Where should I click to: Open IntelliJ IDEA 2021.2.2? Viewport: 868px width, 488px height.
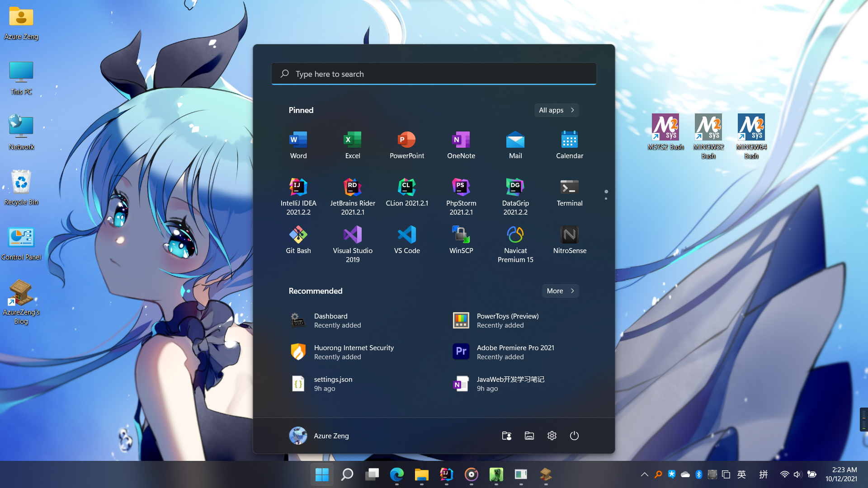pyautogui.click(x=298, y=192)
